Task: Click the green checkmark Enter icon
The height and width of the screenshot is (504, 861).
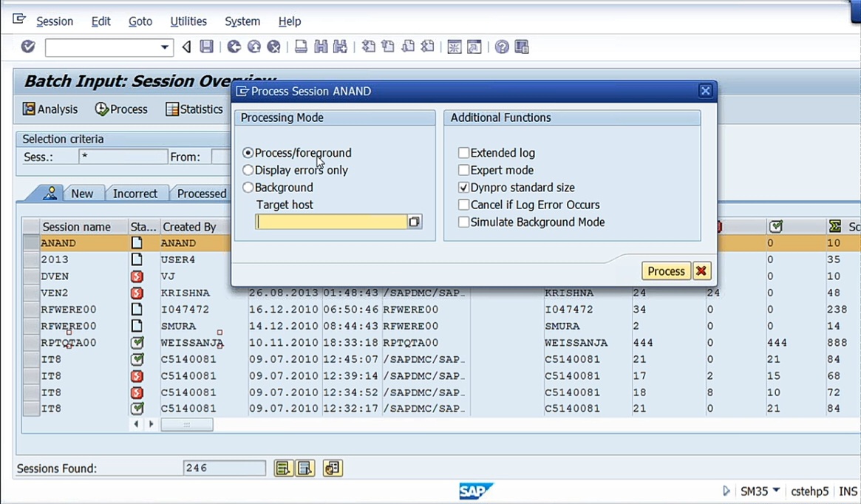Action: [x=28, y=47]
